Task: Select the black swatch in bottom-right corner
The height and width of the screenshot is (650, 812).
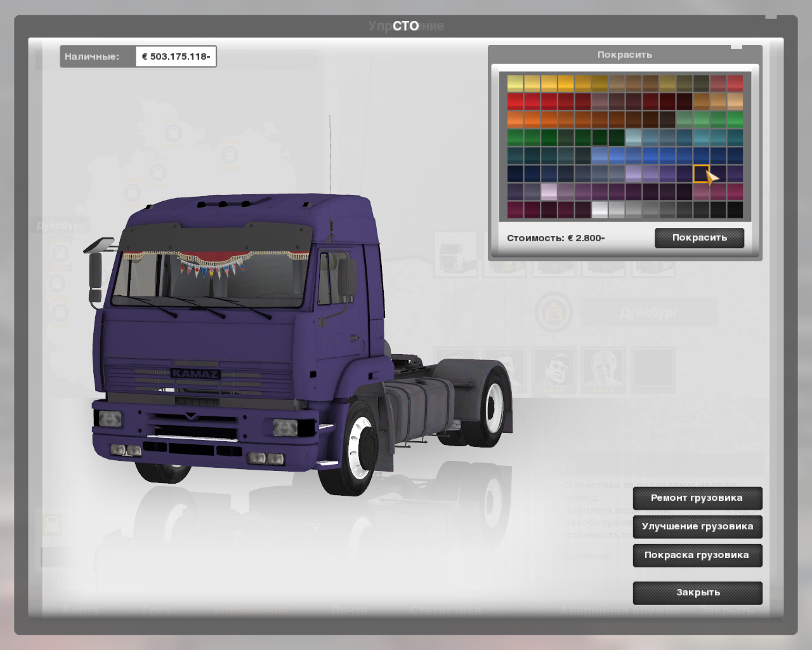Action: [735, 209]
